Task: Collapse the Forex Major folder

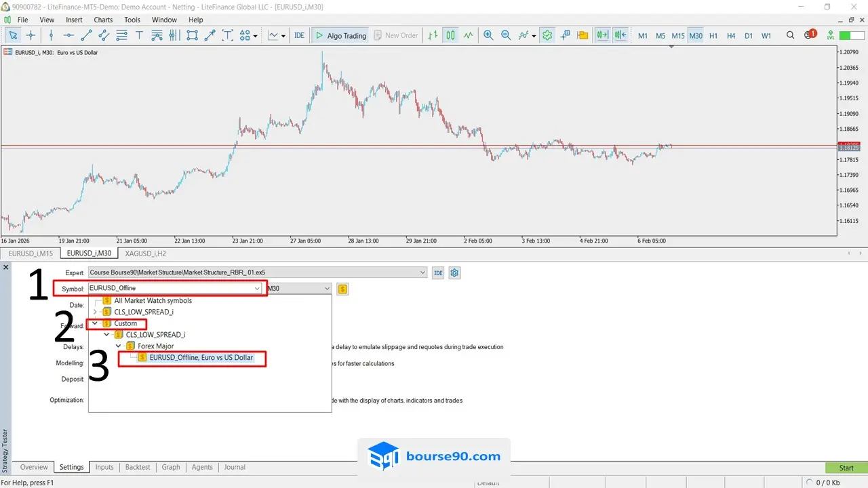Action: [119, 346]
